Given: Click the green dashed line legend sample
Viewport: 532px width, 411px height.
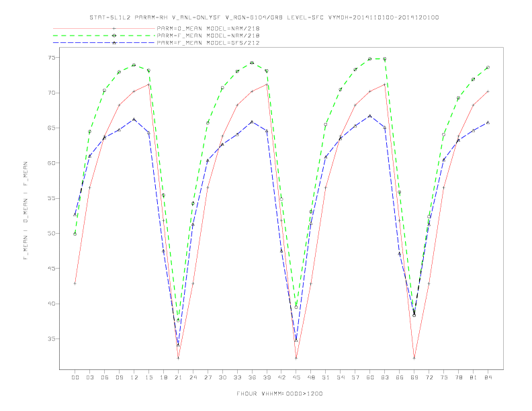Looking at the screenshot, I should coord(104,36).
